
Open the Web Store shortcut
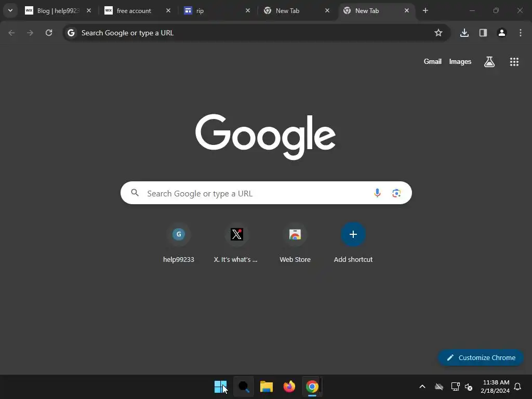coord(295,243)
